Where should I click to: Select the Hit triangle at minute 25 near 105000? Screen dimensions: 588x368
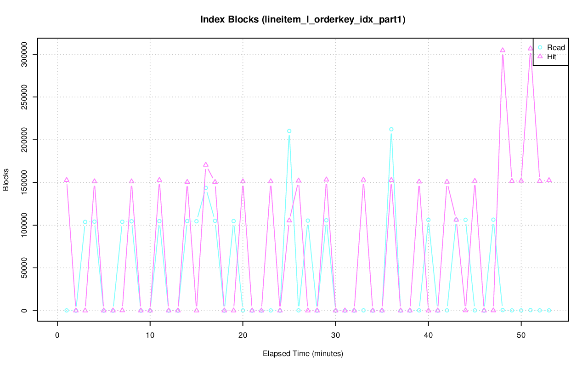pos(289,220)
